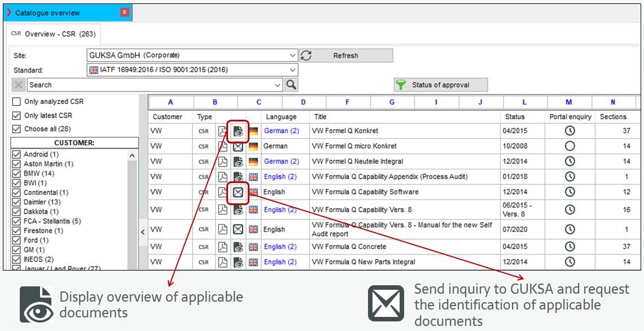Click portal enquiry clock for Capability Software row
The image size is (644, 331).
[569, 191]
